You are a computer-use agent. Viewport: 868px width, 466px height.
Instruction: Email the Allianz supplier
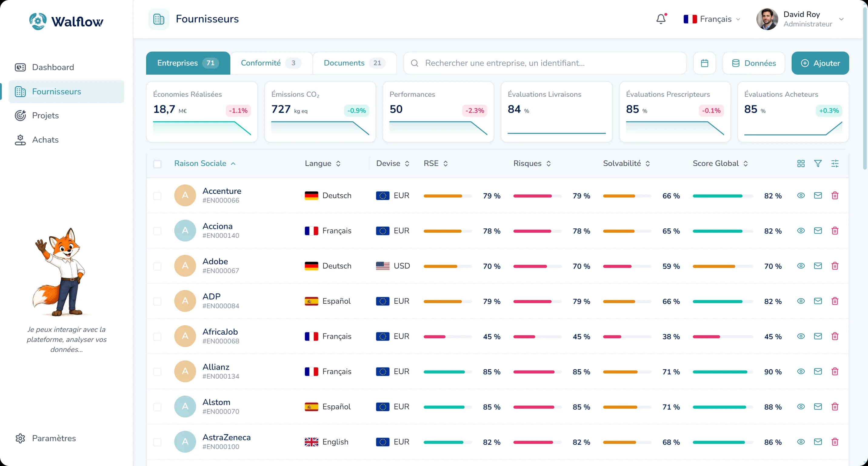click(818, 372)
